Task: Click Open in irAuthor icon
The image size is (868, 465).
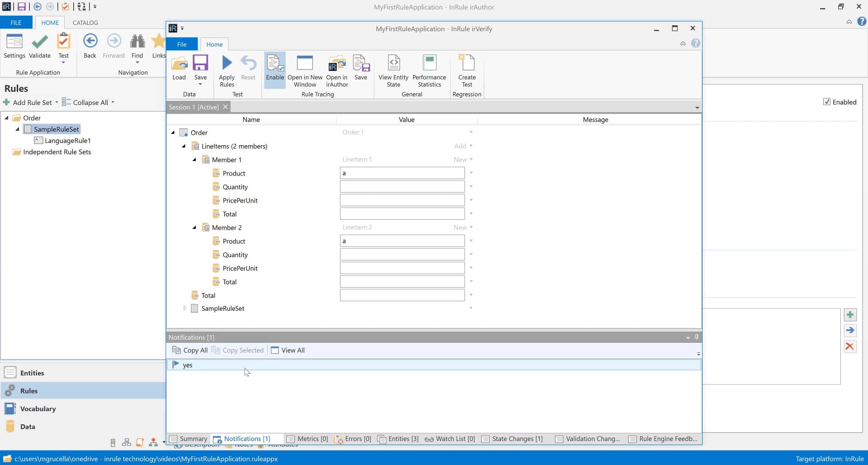Action: [x=337, y=64]
